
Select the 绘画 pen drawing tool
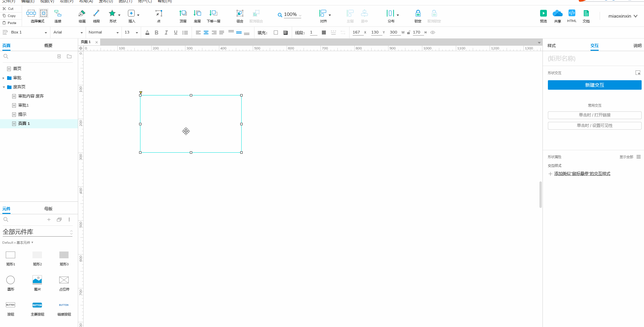(82, 13)
